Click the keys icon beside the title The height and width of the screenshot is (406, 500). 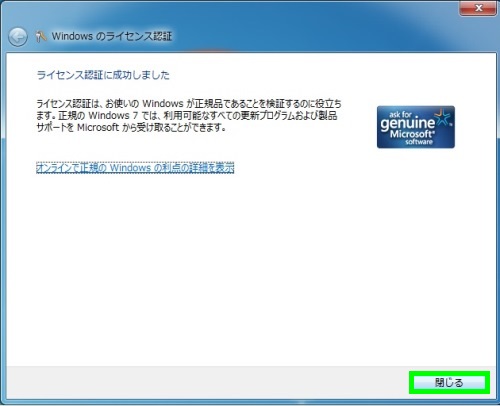[x=41, y=36]
